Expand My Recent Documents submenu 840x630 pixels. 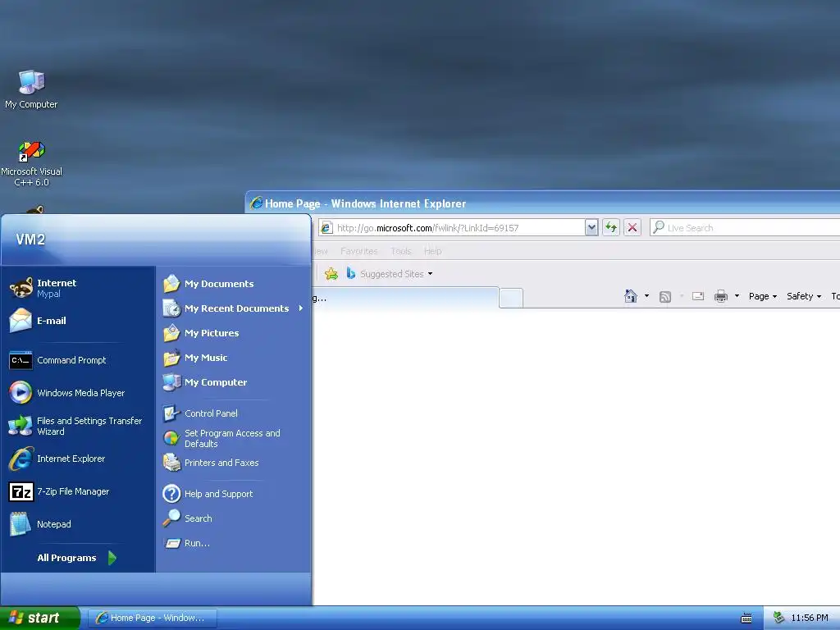tap(233, 308)
